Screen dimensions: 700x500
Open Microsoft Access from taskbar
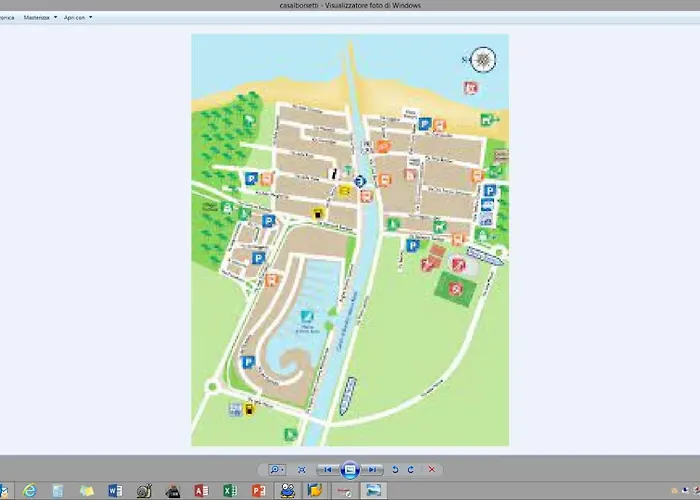click(x=201, y=491)
